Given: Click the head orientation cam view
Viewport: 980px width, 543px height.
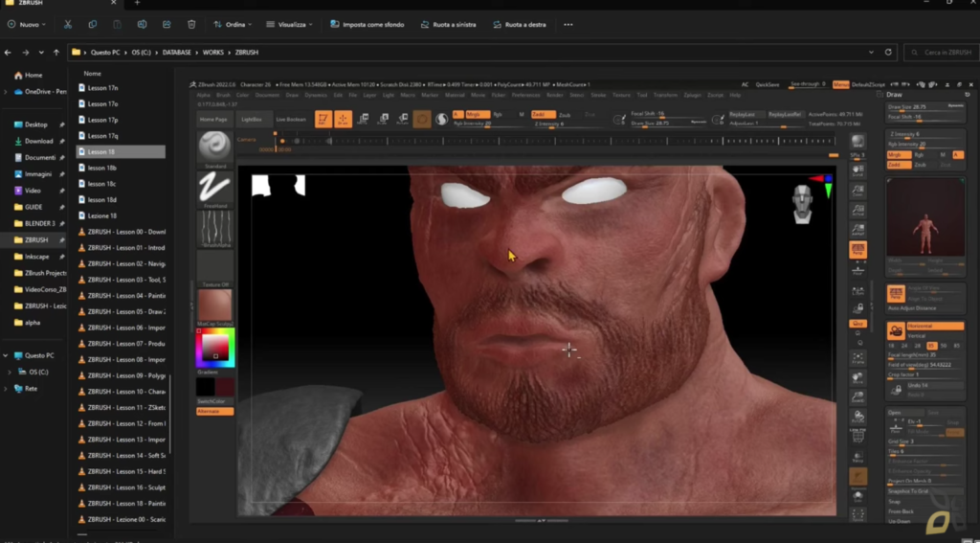Looking at the screenshot, I should coord(802,204).
